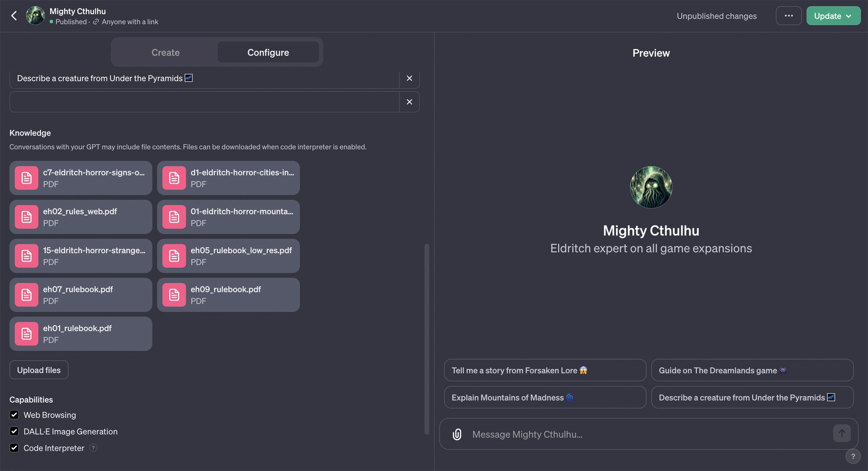Select the eh01_rulebook.pdf file icon
The width and height of the screenshot is (868, 471).
(27, 334)
